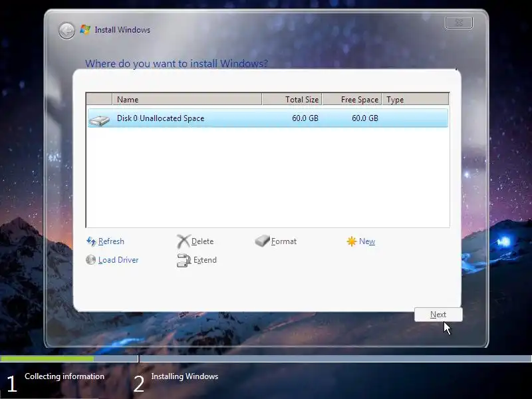
Task: Click the 60.0 GB free space value
Action: pyautogui.click(x=364, y=118)
